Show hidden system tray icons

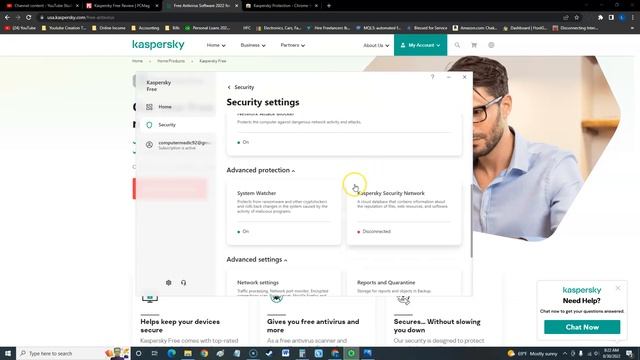pyautogui.click(x=565, y=353)
